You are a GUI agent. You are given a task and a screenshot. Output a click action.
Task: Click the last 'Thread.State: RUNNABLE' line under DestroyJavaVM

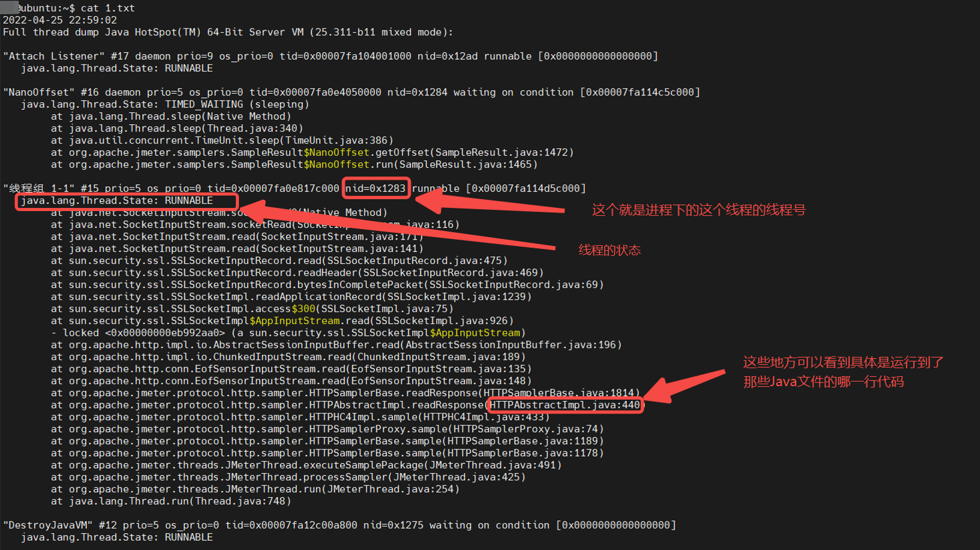[x=117, y=537]
